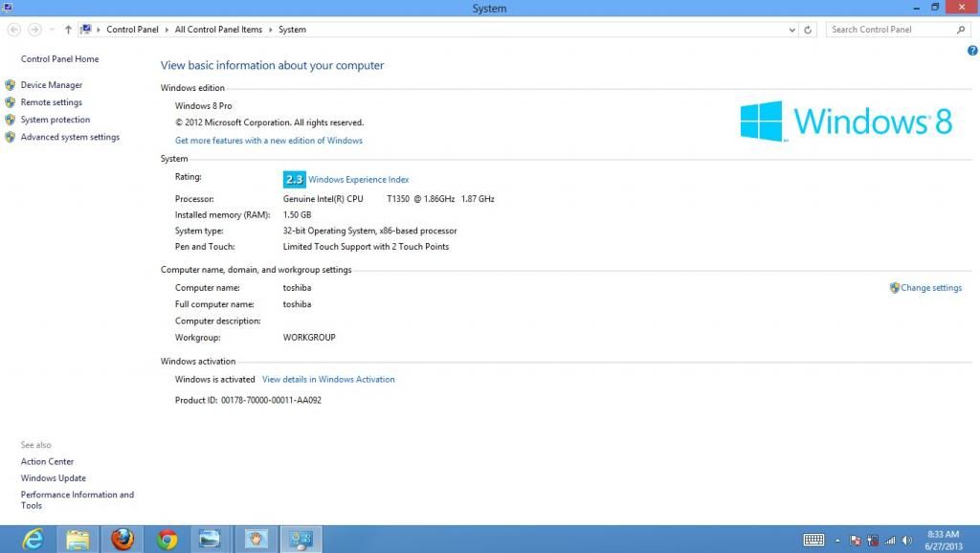Open Remote settings
980x553 pixels.
click(x=52, y=102)
